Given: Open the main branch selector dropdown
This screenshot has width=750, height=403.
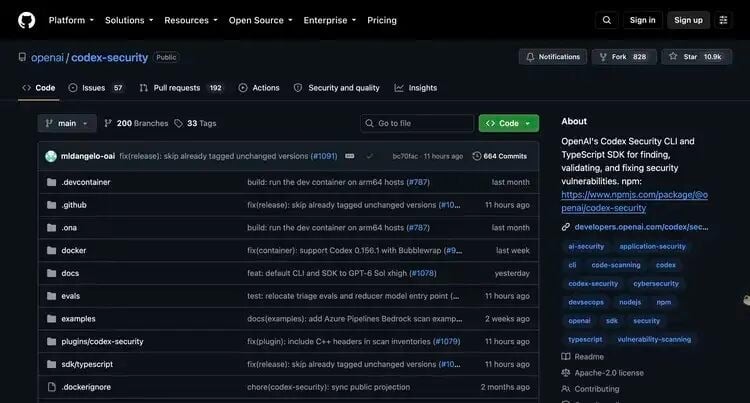Looking at the screenshot, I should click(67, 123).
